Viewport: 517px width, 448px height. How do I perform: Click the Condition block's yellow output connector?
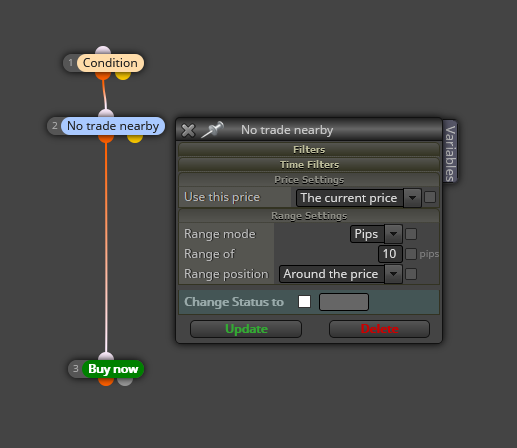(x=123, y=76)
